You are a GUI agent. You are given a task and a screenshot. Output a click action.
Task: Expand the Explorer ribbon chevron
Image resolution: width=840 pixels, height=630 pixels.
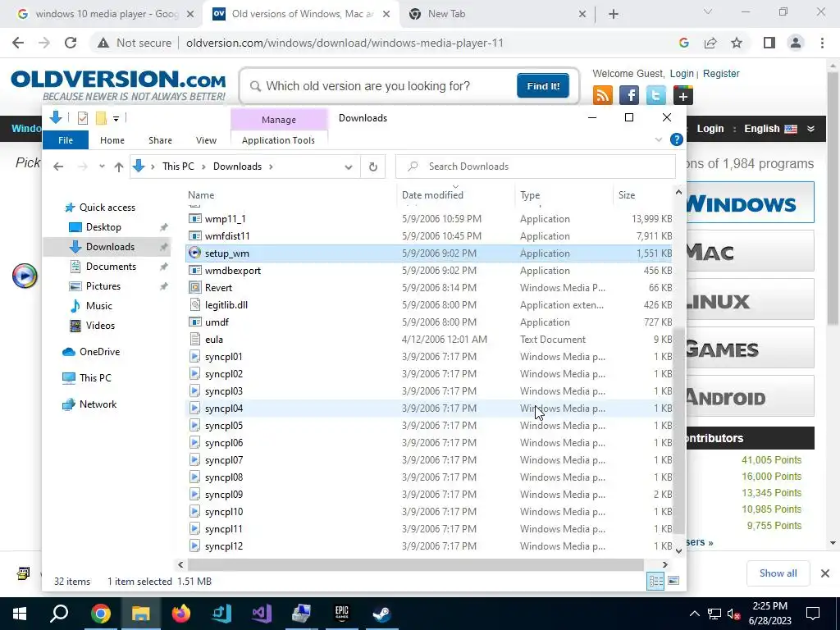[x=659, y=139]
